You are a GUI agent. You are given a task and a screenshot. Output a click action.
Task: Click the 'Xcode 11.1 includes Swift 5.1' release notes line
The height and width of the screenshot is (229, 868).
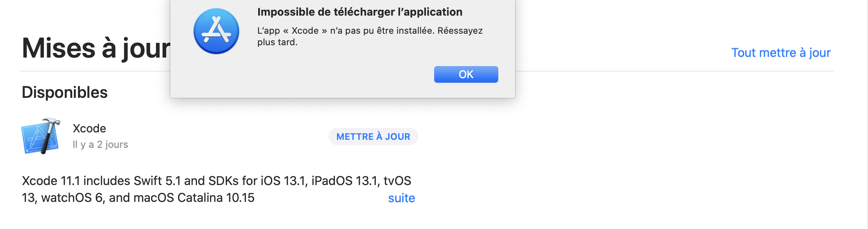(216, 181)
